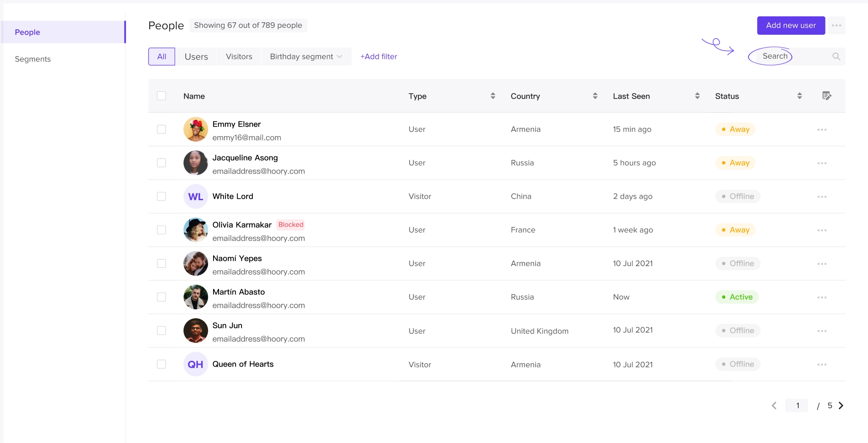This screenshot has height=443, width=868.
Task: Click the Blocked tag on Olivia Karmakar
Action: click(291, 225)
